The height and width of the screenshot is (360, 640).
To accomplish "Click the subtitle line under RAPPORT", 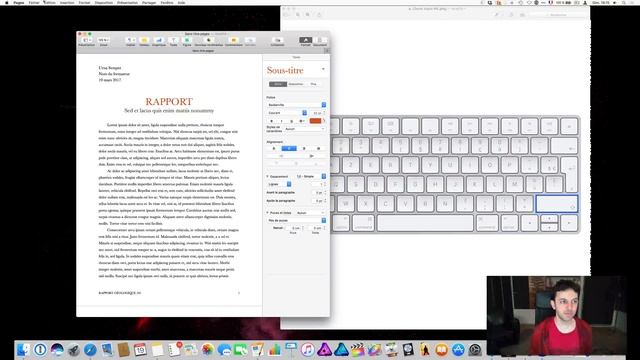I will (x=169, y=111).
